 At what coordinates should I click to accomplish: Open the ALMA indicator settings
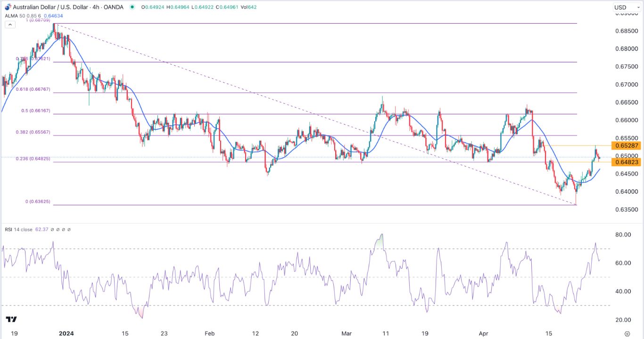coord(83,16)
